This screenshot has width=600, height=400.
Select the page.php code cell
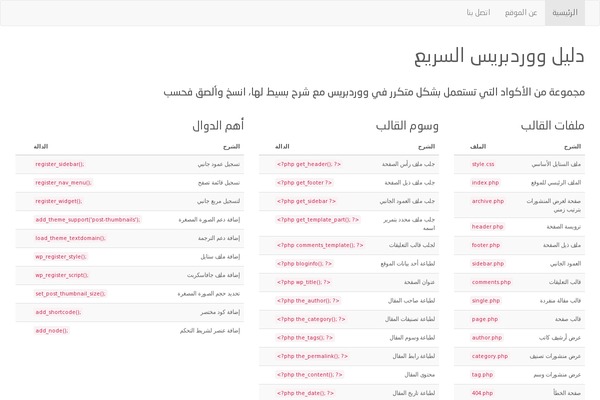(485, 319)
